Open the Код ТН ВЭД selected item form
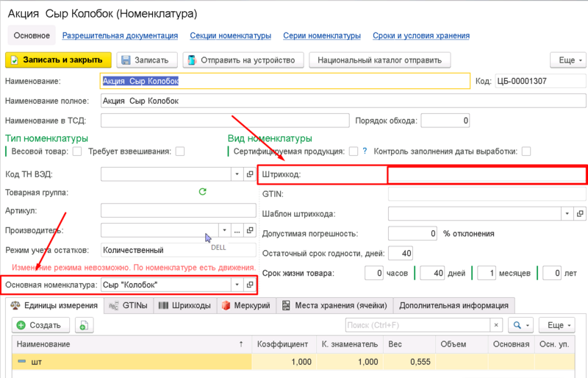Screen dimensions: 588x378 point(250,174)
